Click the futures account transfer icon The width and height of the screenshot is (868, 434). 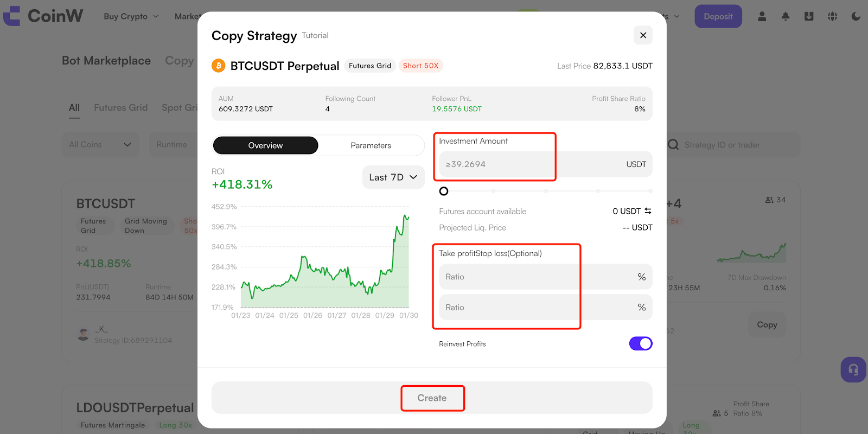tap(648, 211)
